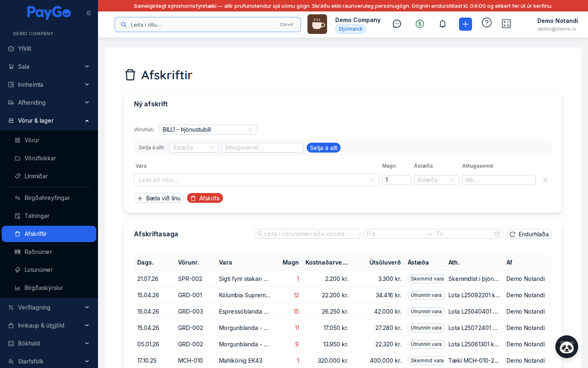
Task: Expand the Innheimta menu section
Action: pos(49,85)
